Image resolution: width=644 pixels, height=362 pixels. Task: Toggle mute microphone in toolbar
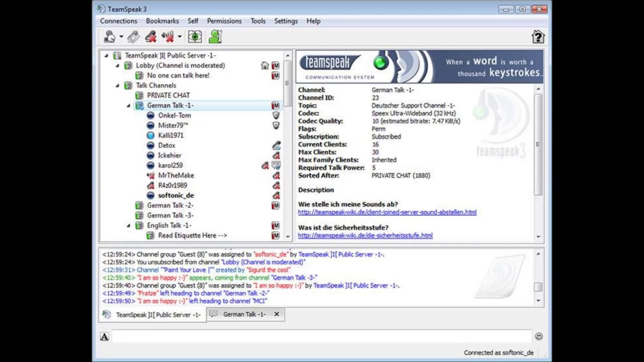[150, 37]
